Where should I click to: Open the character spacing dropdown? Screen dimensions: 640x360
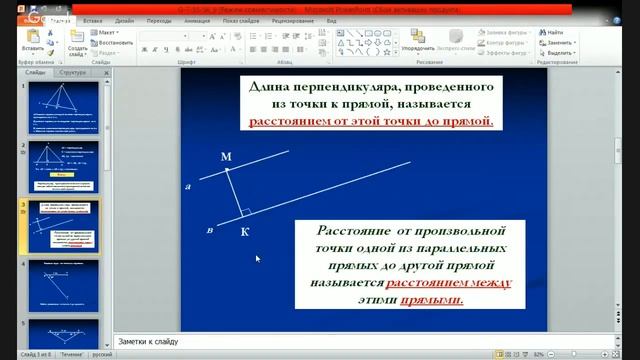click(200, 50)
